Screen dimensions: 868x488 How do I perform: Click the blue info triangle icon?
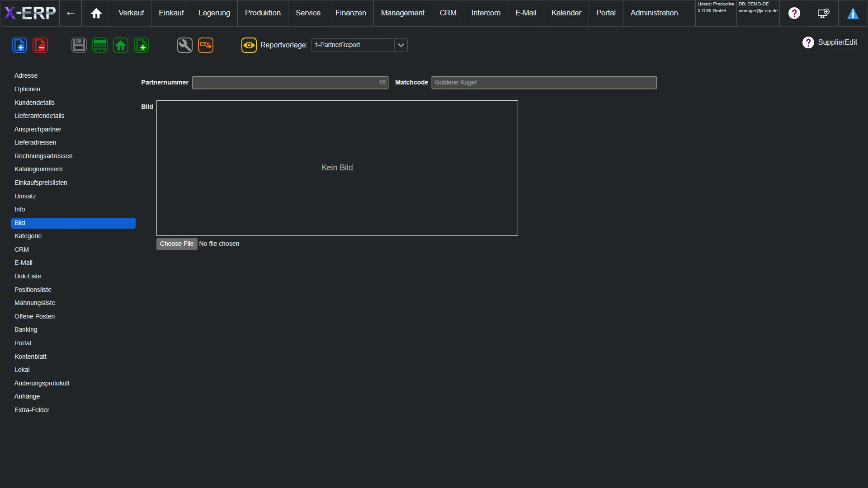853,13
